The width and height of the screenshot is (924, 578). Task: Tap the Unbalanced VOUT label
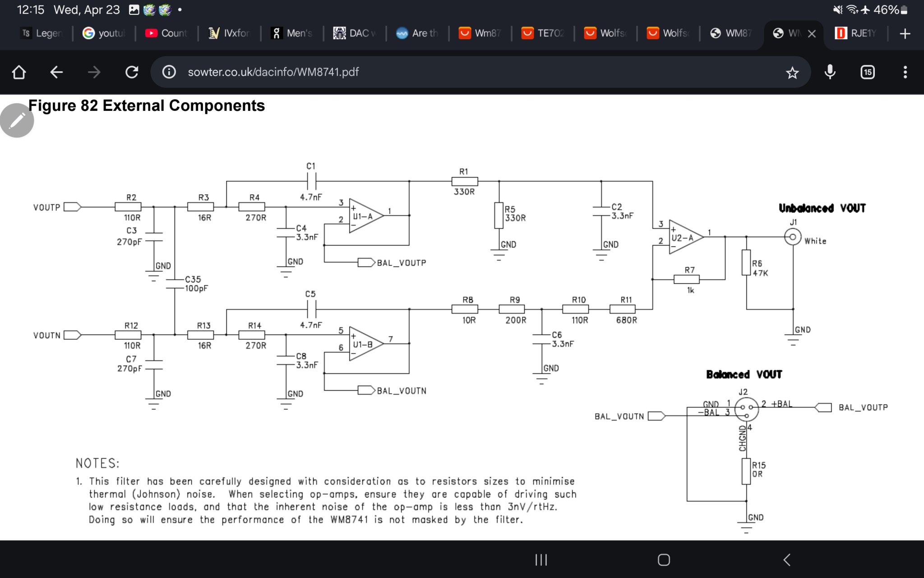[x=822, y=208]
